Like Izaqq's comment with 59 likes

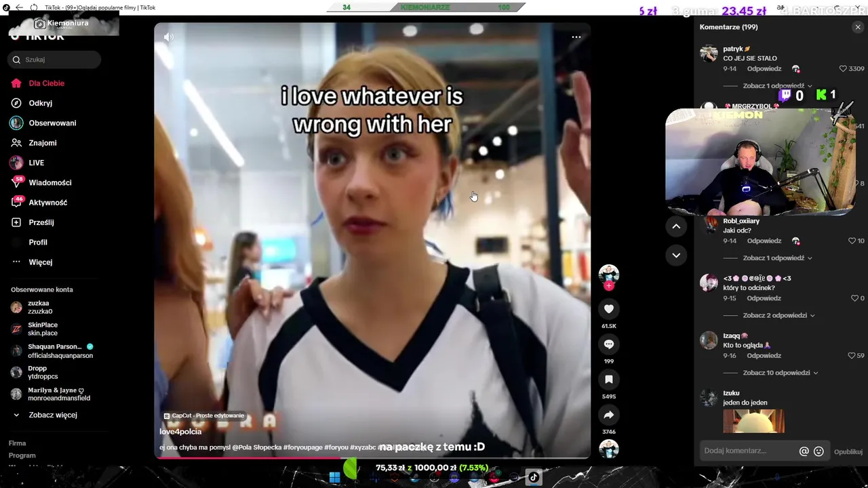pos(852,356)
